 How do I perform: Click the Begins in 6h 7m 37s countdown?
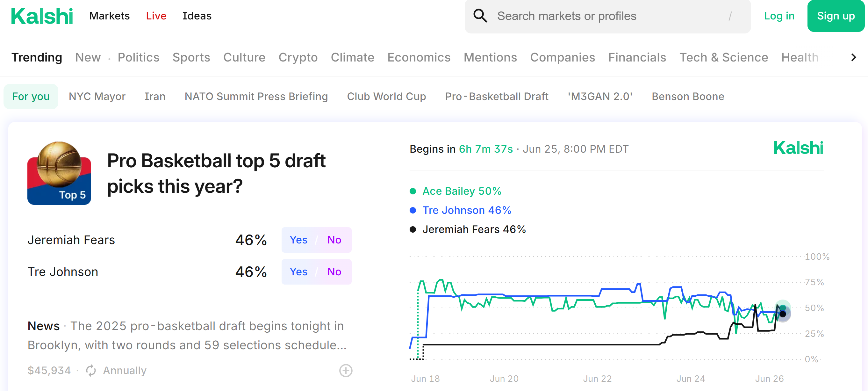click(x=461, y=149)
